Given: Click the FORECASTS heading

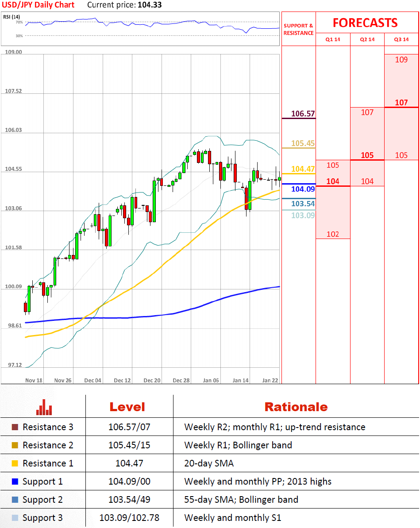Looking at the screenshot, I should tap(365, 23).
